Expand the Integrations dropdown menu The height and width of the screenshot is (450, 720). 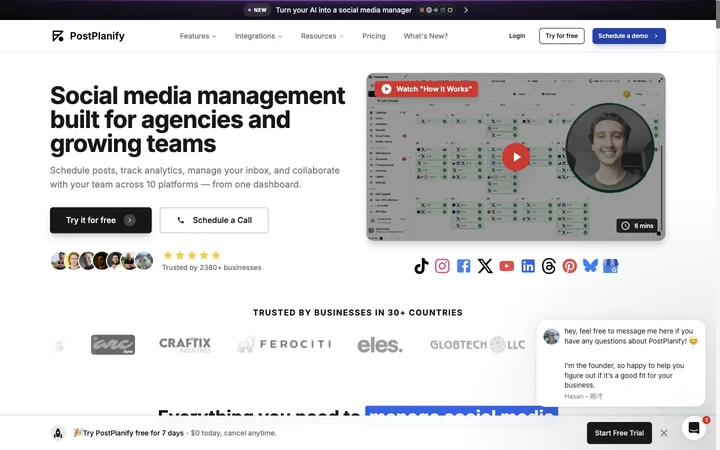259,36
